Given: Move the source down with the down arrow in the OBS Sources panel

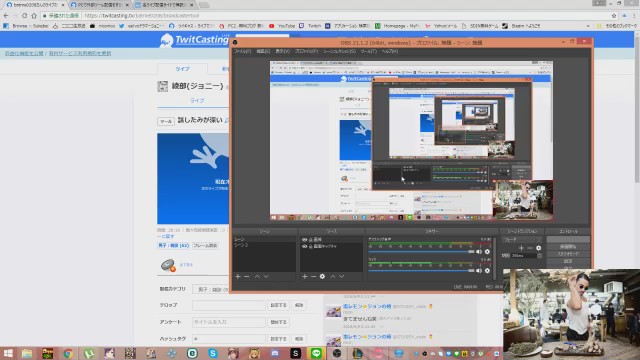Looking at the screenshot, I should coord(342,277).
